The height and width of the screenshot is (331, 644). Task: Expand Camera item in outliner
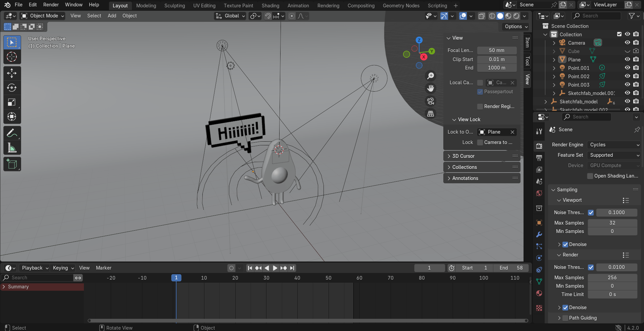(554, 43)
